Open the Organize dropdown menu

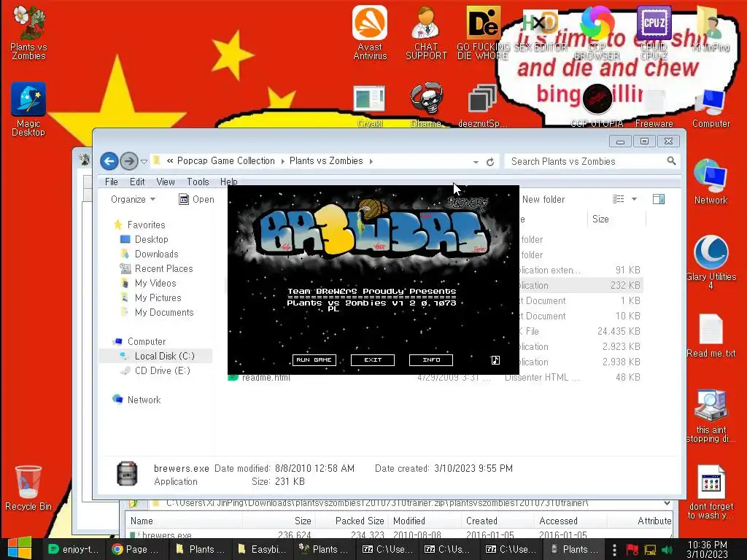(133, 199)
